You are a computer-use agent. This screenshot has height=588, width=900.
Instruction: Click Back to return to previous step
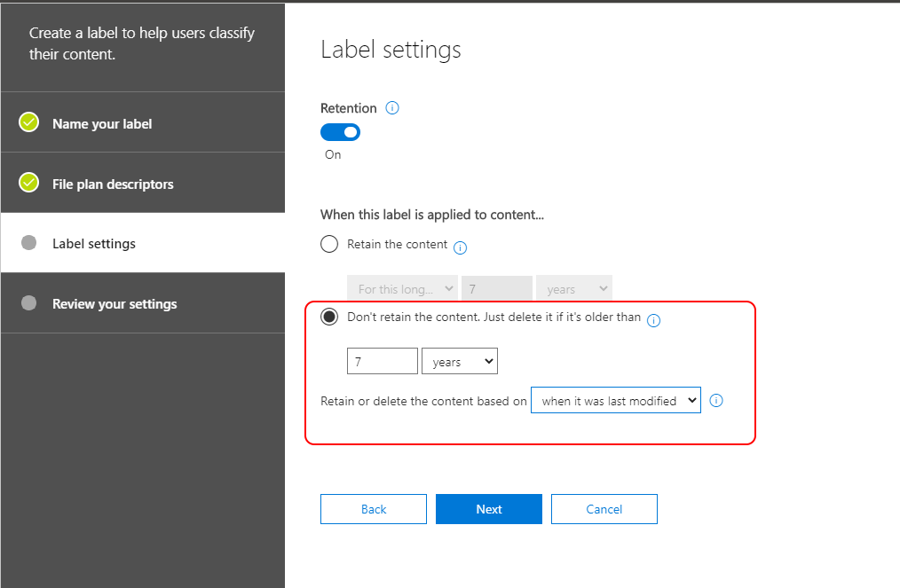[x=374, y=509]
